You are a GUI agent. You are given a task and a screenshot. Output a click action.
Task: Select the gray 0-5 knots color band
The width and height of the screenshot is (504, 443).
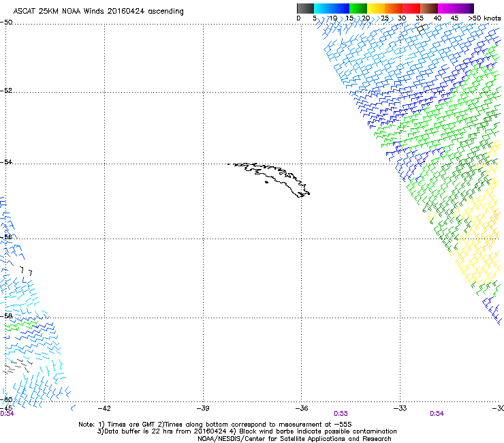(x=305, y=8)
